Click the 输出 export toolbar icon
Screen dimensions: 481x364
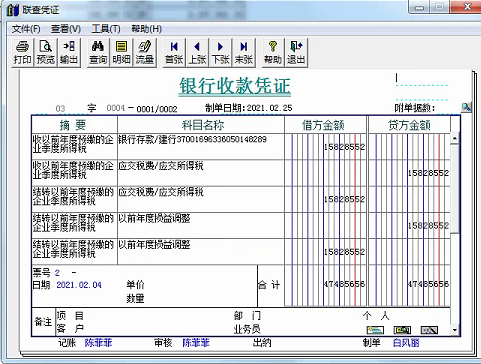point(69,52)
